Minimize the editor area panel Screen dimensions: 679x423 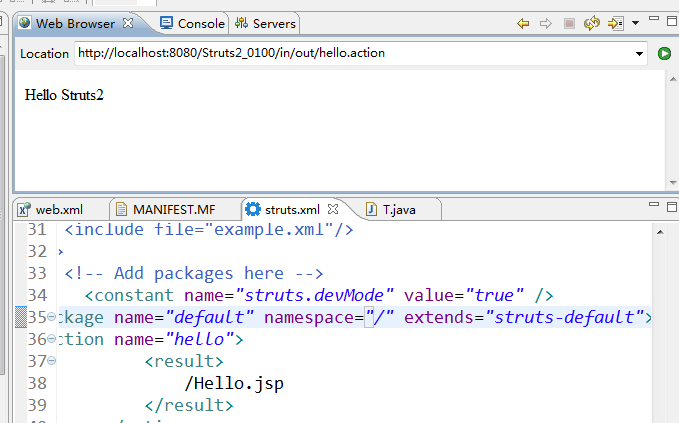(x=654, y=204)
